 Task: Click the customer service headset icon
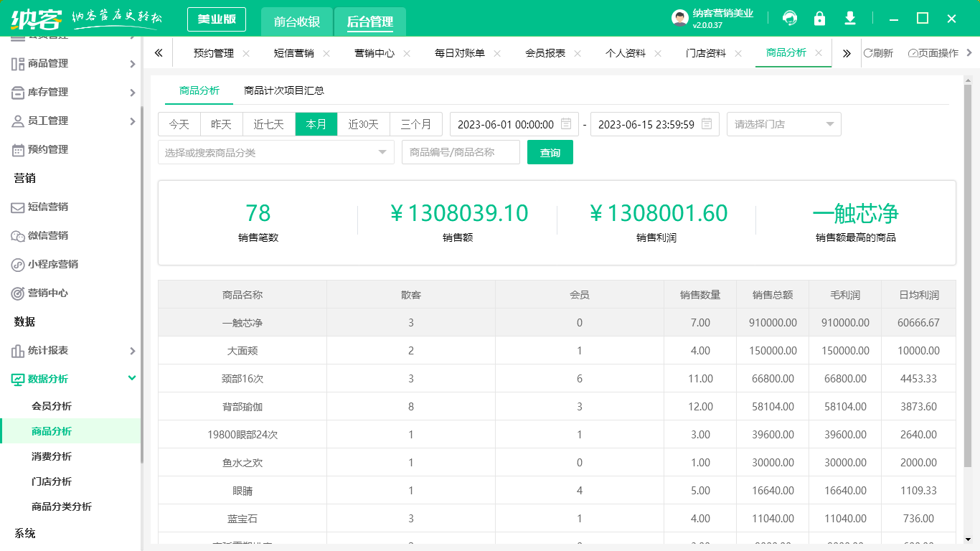pos(789,18)
